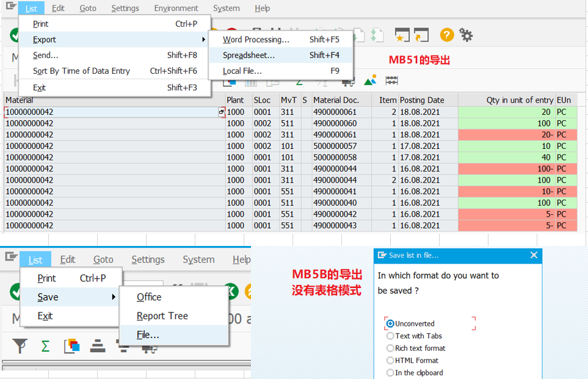Screen dimensions: 588x379
Task: Click the last page double-arrow icon
Action: [x=377, y=35]
